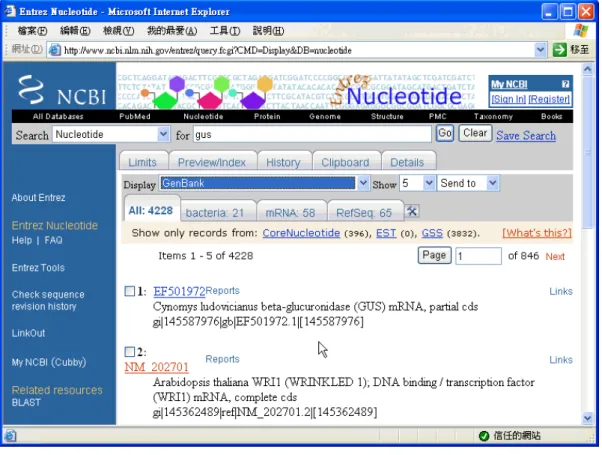Screen dimensions: 602x455
Task: Click the search term field containing gus
Action: [x=312, y=134]
